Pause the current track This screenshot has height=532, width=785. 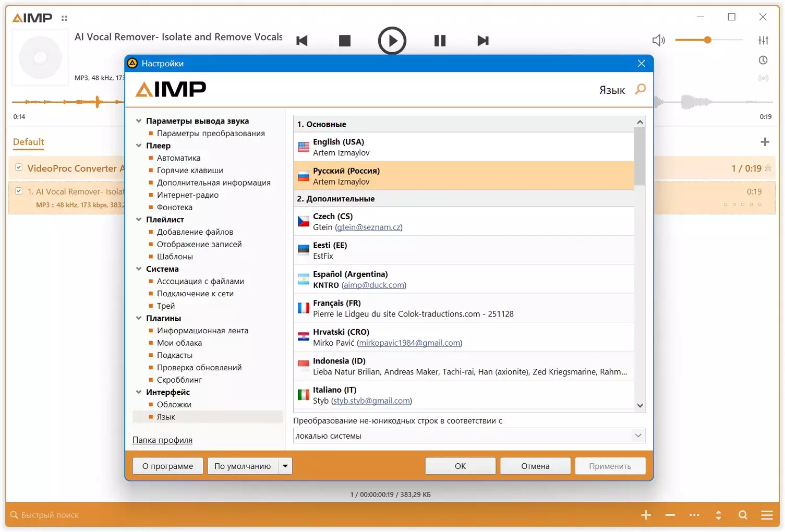[x=440, y=41]
